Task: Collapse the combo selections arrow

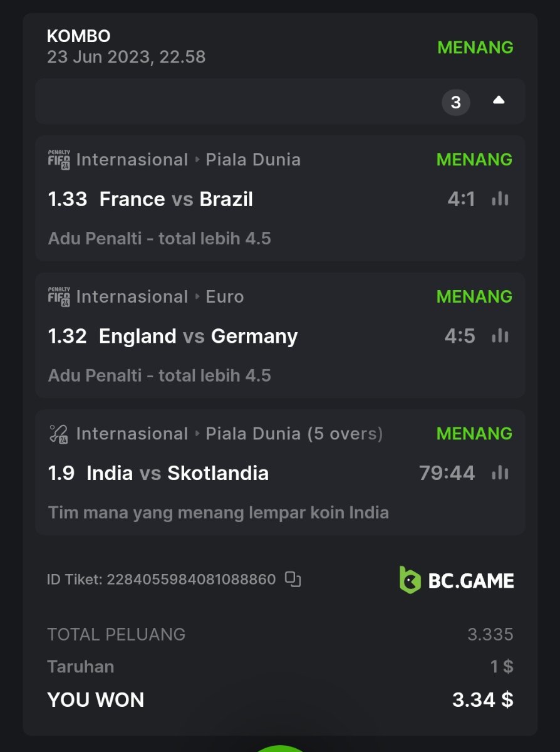Action: tap(499, 101)
